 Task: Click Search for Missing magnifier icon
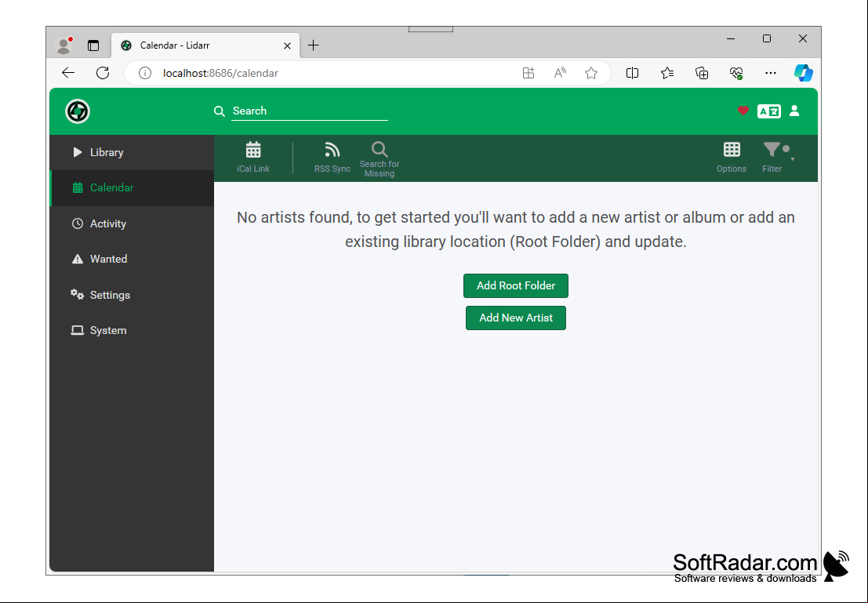380,150
